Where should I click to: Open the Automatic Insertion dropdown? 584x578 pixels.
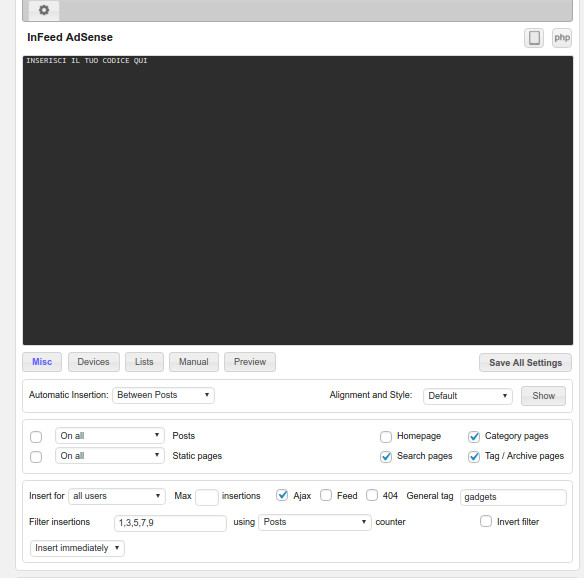coord(163,395)
